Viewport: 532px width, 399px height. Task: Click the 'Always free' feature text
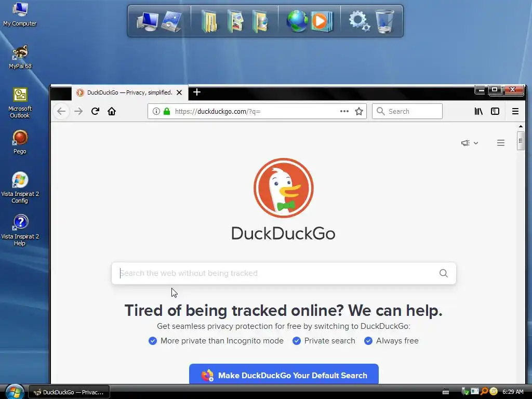(x=397, y=341)
